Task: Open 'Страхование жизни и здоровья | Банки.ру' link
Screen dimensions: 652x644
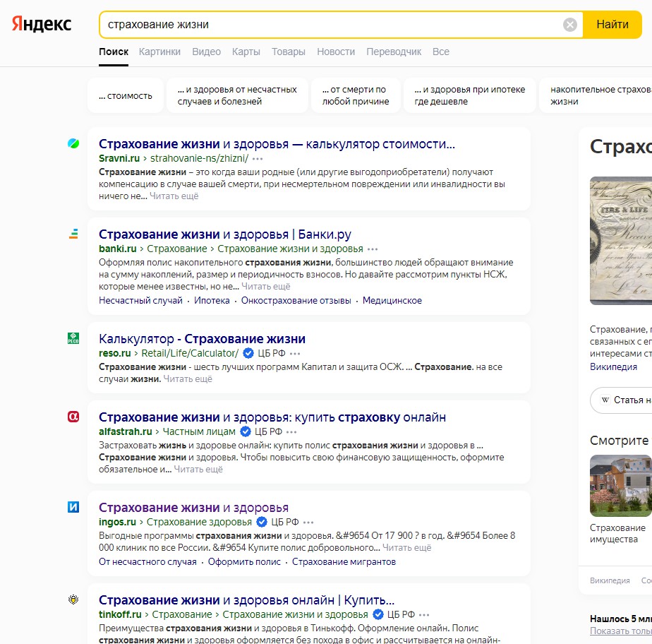Action: coord(225,234)
